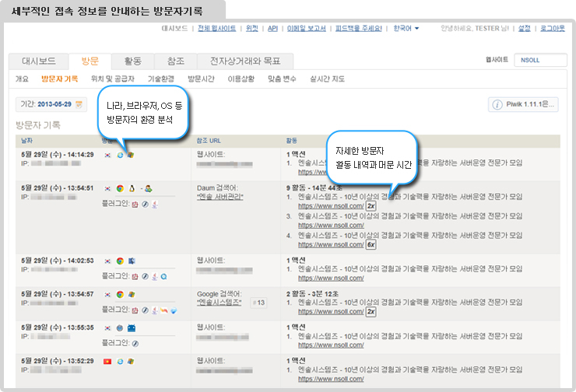The height and width of the screenshot is (392, 576).
Task: Click the South Korea flag in the 14:14:29 row
Action: coord(107,155)
